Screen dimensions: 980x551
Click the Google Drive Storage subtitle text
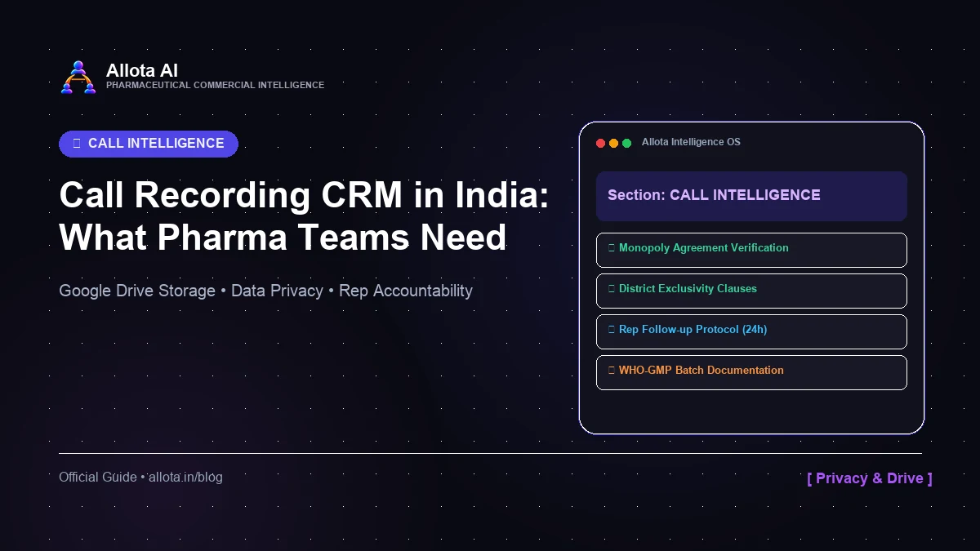[137, 291]
